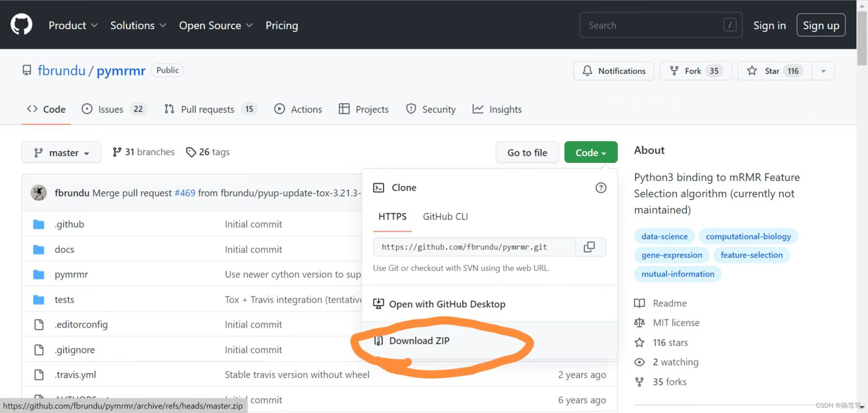Open the Projects tab
The height and width of the screenshot is (413, 868).
[x=363, y=109]
